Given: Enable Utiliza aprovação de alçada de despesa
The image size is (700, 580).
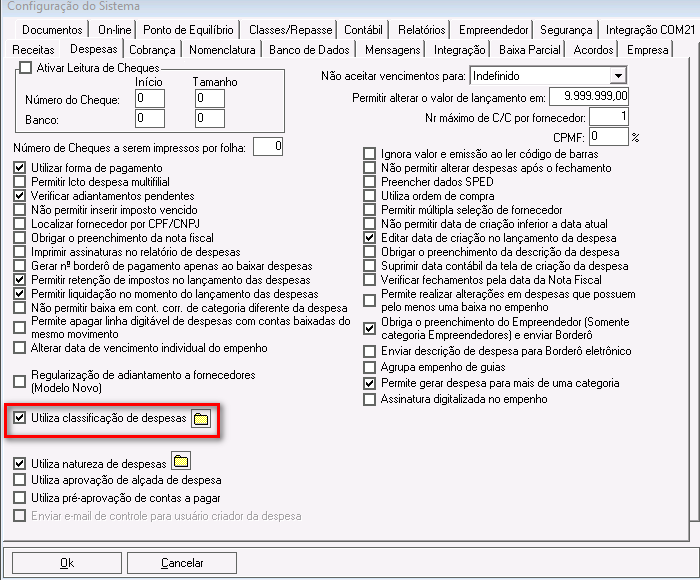Looking at the screenshot, I should tap(20, 480).
